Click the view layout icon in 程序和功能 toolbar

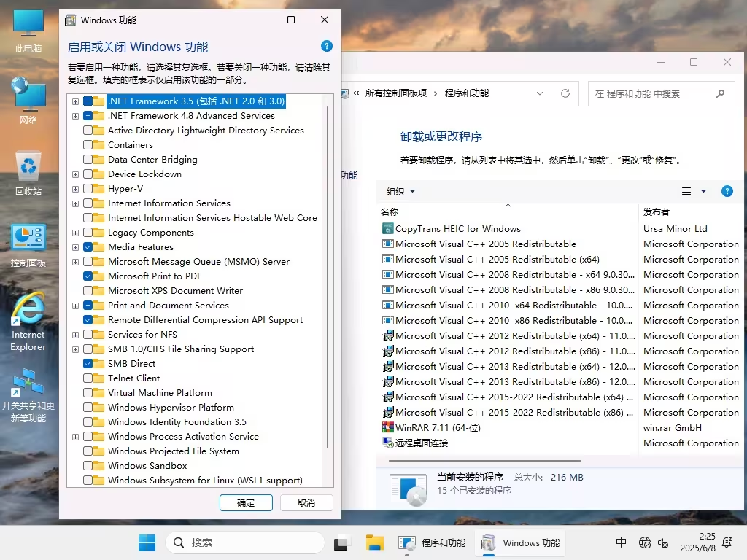click(686, 192)
